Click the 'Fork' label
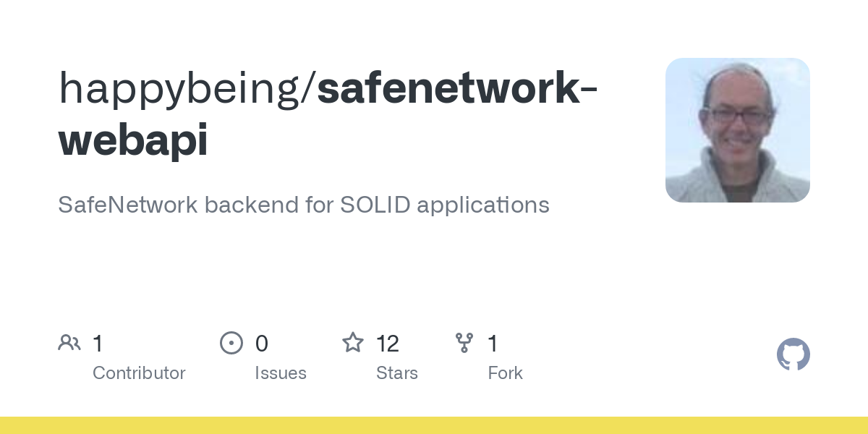Viewport: 868px width, 434px height. pos(505,373)
